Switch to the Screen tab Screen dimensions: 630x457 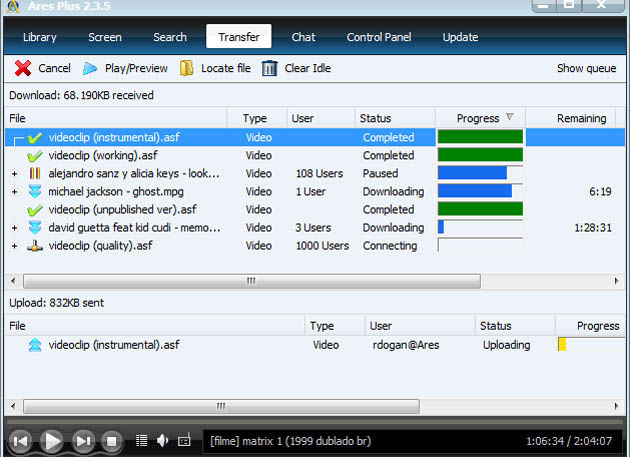(x=105, y=37)
